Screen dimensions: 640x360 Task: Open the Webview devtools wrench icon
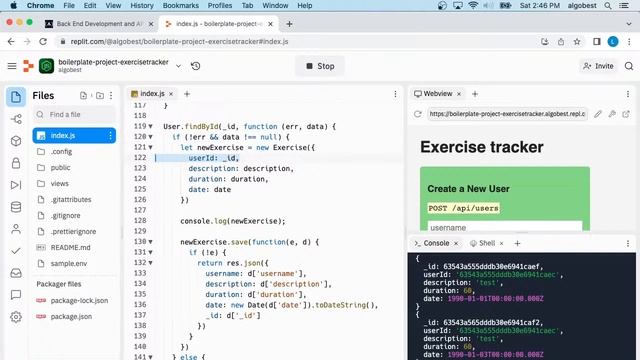pos(612,114)
